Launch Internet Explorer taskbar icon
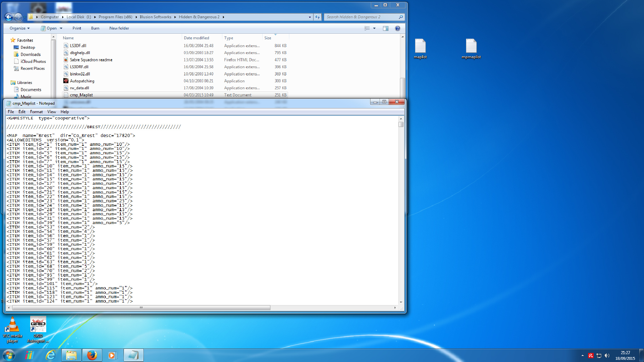This screenshot has height=362, width=644. pyautogui.click(x=50, y=355)
